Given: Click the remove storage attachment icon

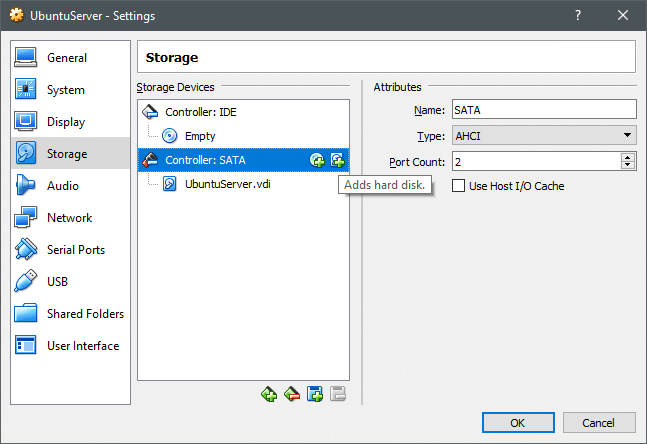Looking at the screenshot, I should click(x=338, y=394).
